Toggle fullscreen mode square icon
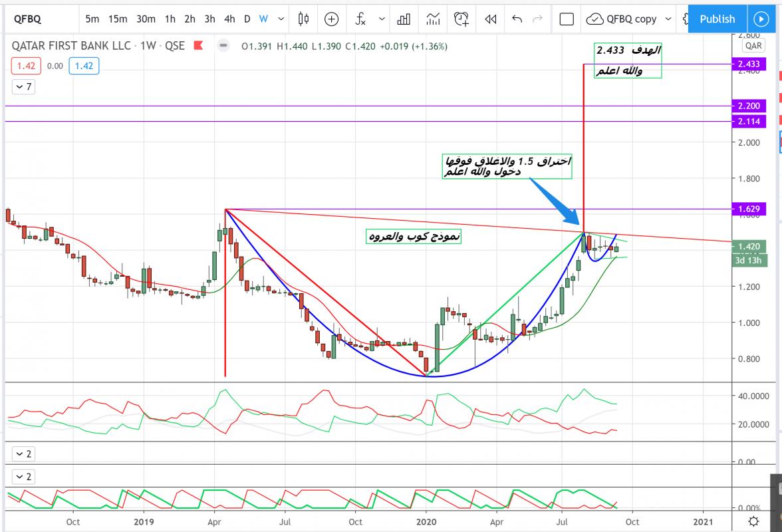The image size is (782, 532). pyautogui.click(x=567, y=19)
